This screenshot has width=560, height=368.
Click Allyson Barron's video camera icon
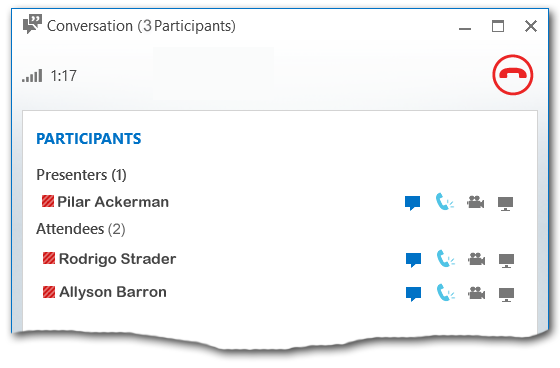pos(476,293)
